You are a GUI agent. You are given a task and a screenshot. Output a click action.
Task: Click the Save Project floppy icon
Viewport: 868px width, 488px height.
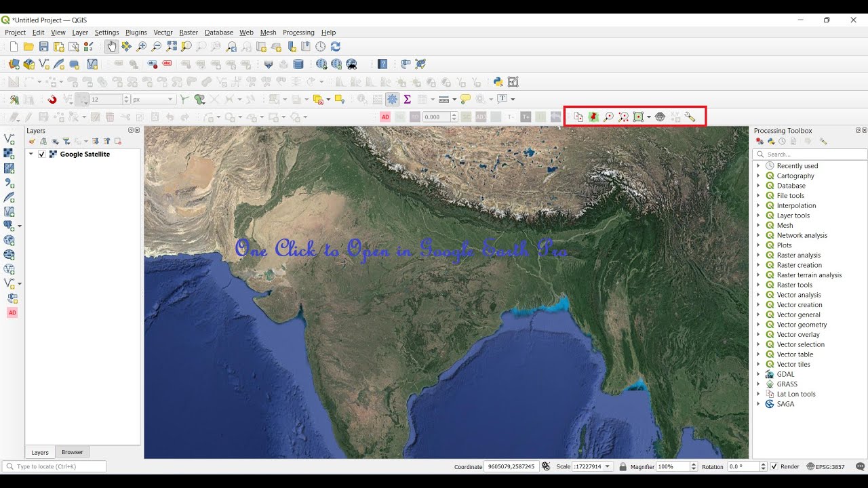(x=43, y=47)
